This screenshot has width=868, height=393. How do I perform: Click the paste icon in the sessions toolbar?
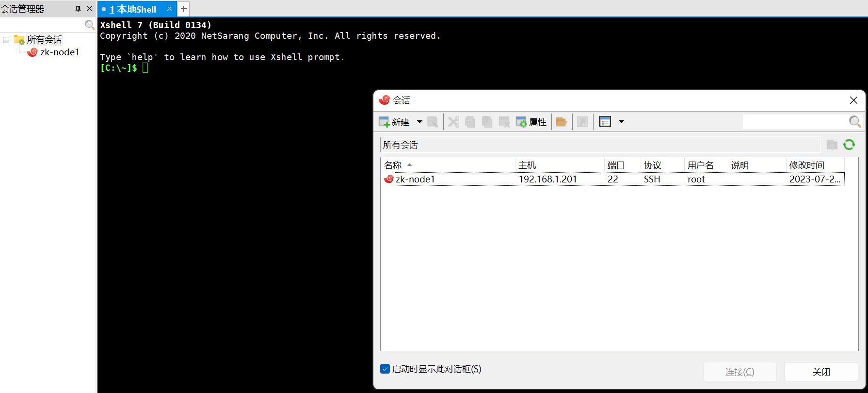click(487, 122)
